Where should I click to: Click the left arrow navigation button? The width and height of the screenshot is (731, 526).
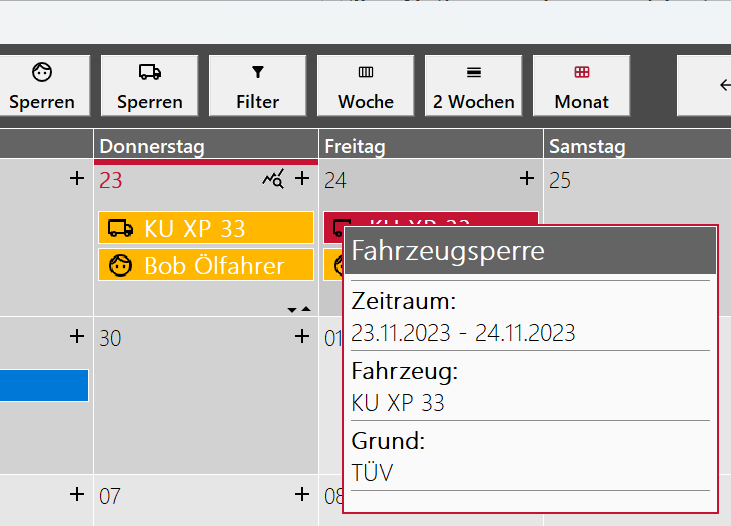click(704, 86)
